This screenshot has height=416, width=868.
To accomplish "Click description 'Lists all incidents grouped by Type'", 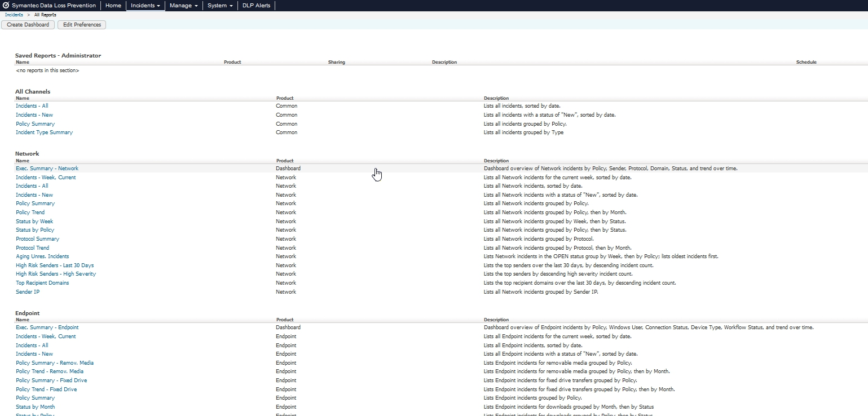I will coord(523,132).
